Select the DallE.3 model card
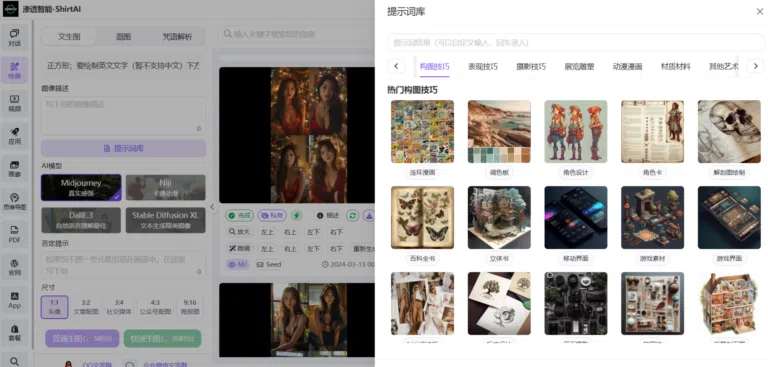The height and width of the screenshot is (367, 768). pyautogui.click(x=81, y=220)
